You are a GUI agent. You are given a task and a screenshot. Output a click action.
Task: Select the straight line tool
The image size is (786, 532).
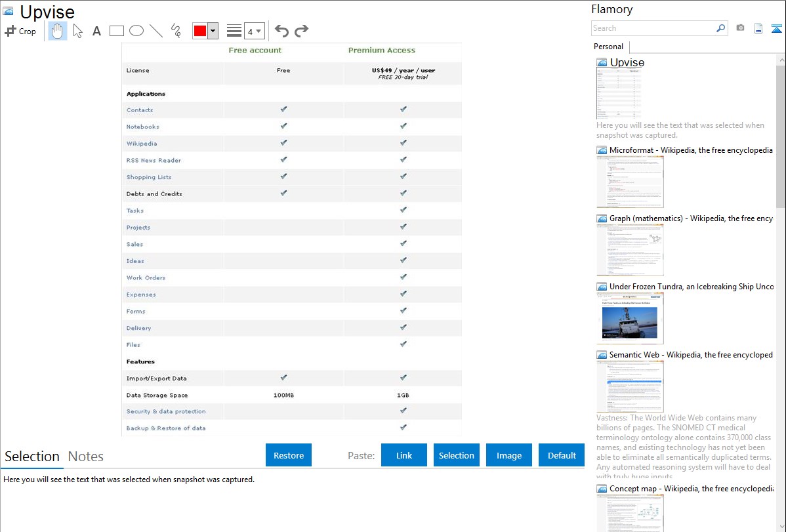point(156,31)
